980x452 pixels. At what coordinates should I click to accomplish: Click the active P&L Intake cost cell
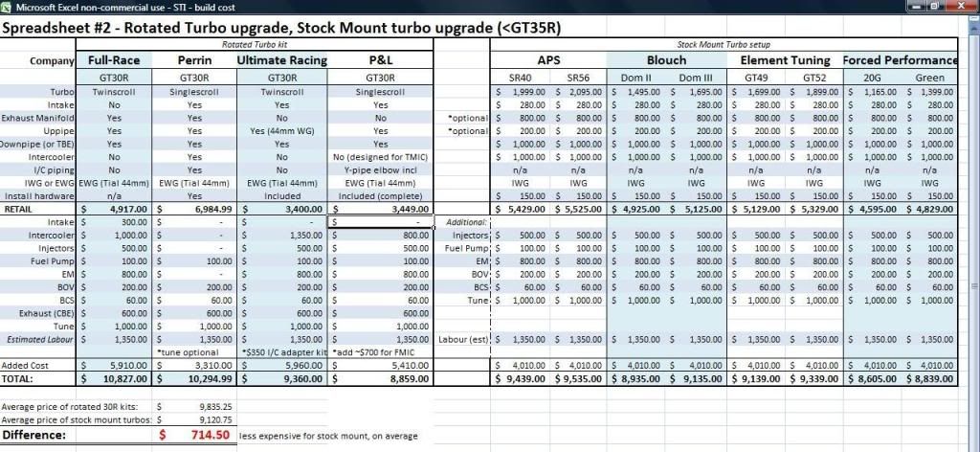click(380, 222)
